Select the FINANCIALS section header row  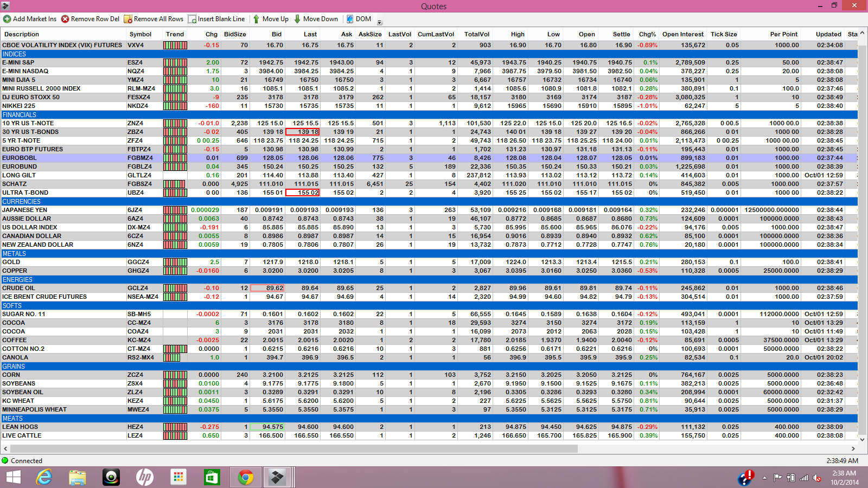point(429,114)
